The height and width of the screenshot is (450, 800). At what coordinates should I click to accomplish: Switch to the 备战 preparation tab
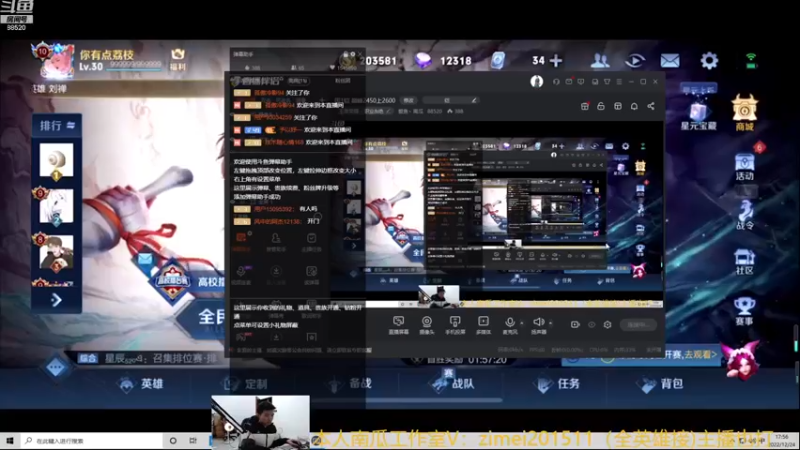click(350, 383)
